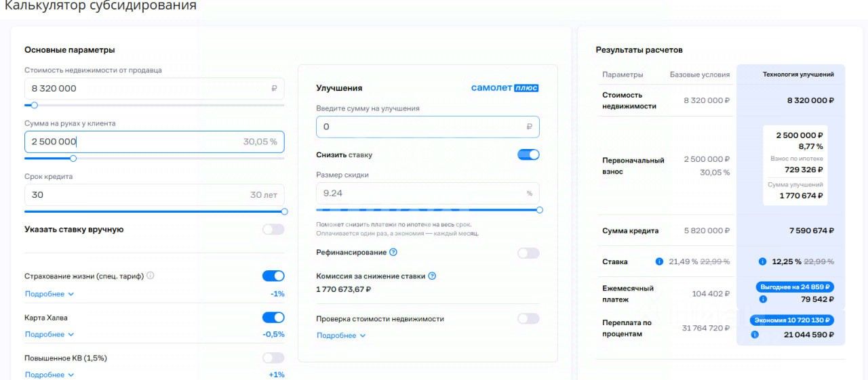Expand Подробнее under Карта Халва
This screenshot has width=868, height=380.
[50, 335]
